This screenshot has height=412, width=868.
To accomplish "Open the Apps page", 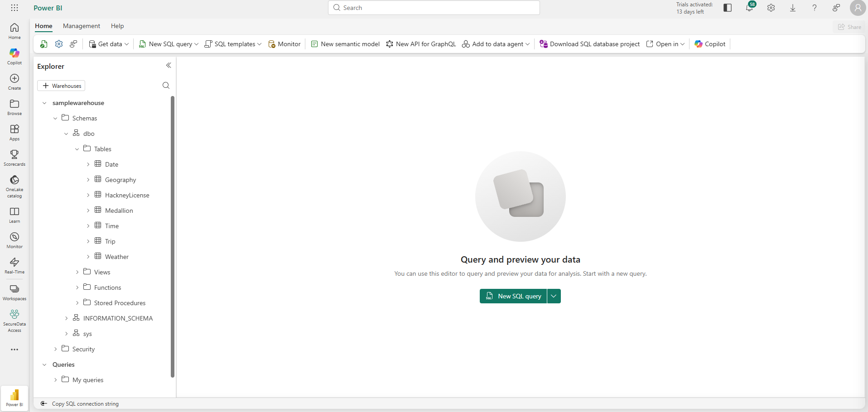I will (x=14, y=133).
